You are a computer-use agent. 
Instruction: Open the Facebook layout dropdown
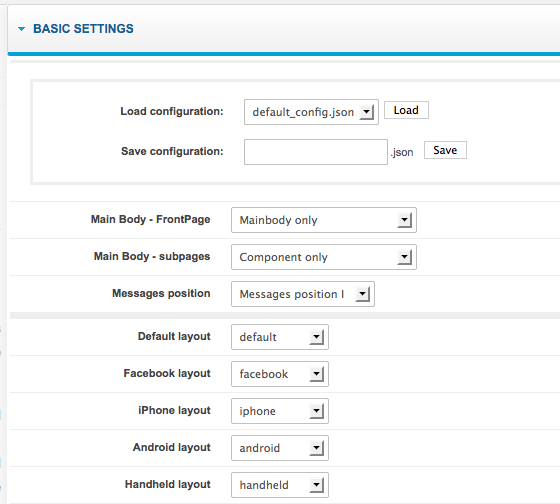tap(280, 374)
